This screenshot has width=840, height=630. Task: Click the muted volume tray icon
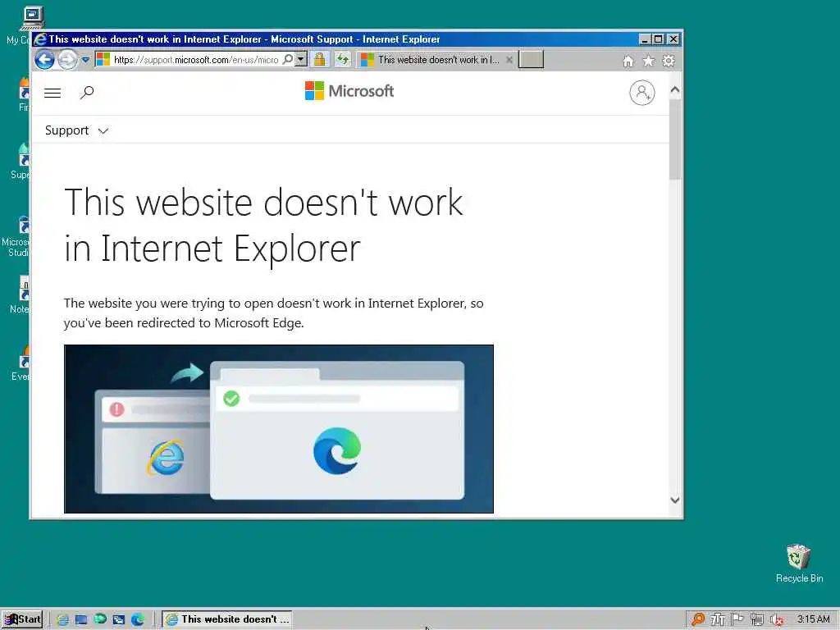pos(777,620)
